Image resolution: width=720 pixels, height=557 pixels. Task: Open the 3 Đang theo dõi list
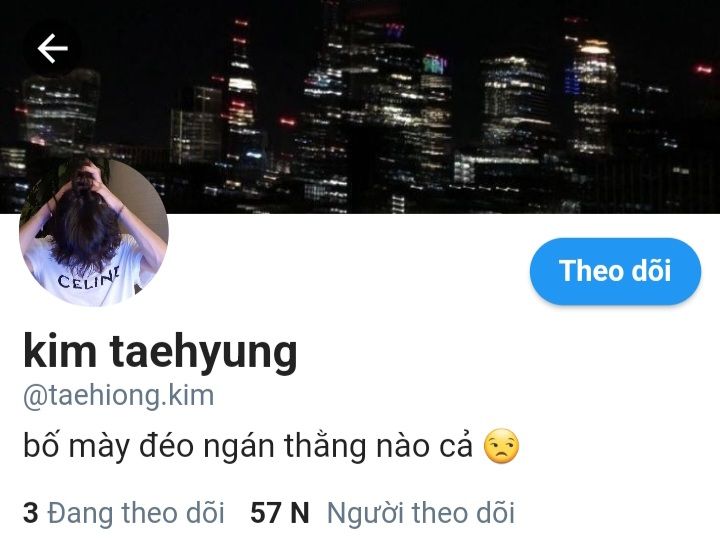tap(124, 512)
